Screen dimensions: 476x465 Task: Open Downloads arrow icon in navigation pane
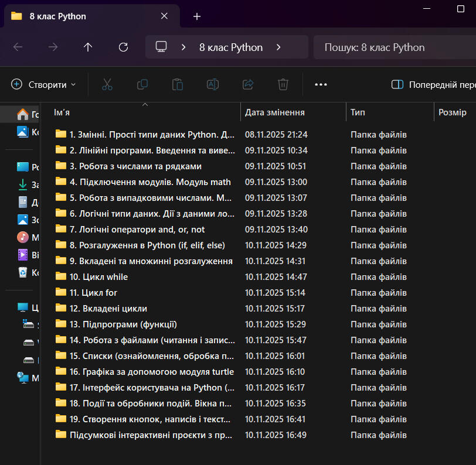(x=23, y=184)
